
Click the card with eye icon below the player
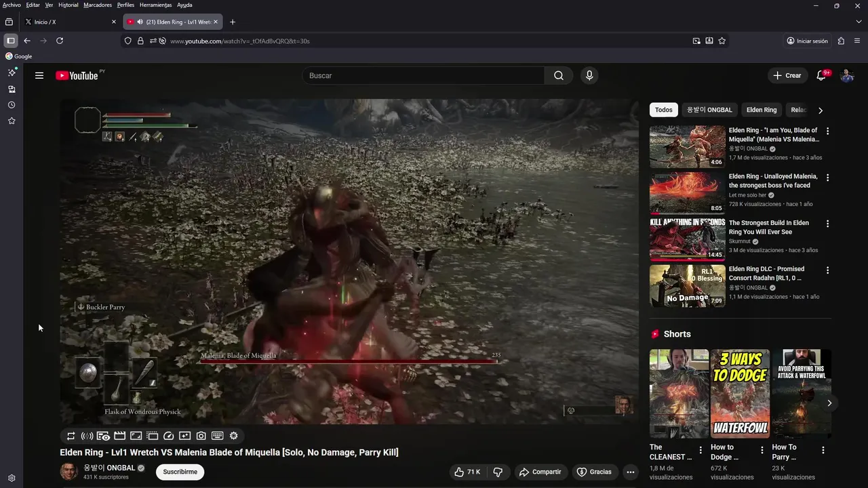point(103,436)
